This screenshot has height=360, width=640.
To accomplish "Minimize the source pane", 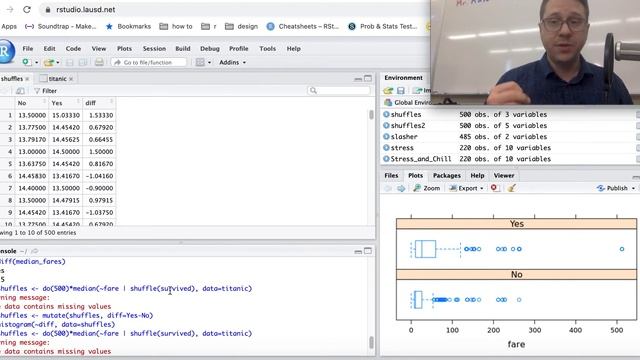I will [358, 79].
